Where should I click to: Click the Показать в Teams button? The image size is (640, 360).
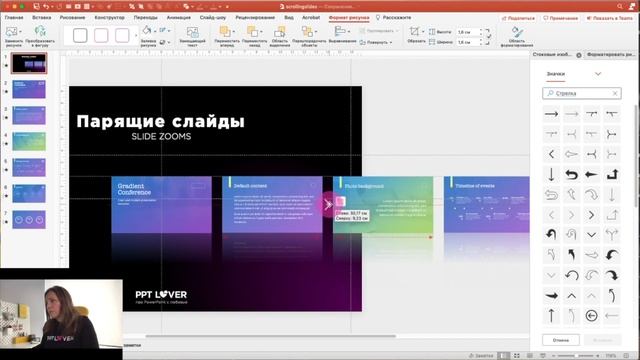tap(609, 18)
